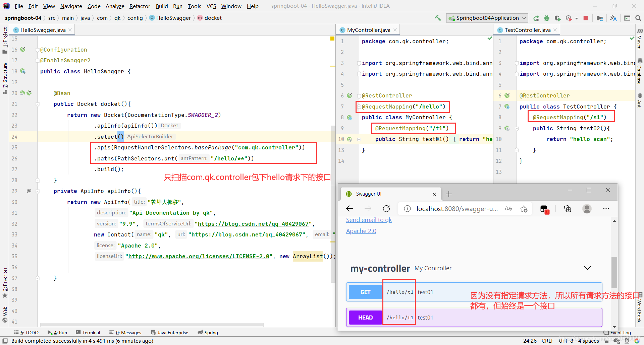Image resolution: width=644 pixels, height=345 pixels.
Task: Toggle tool window quick access in status bar corner
Action: click(x=5, y=341)
